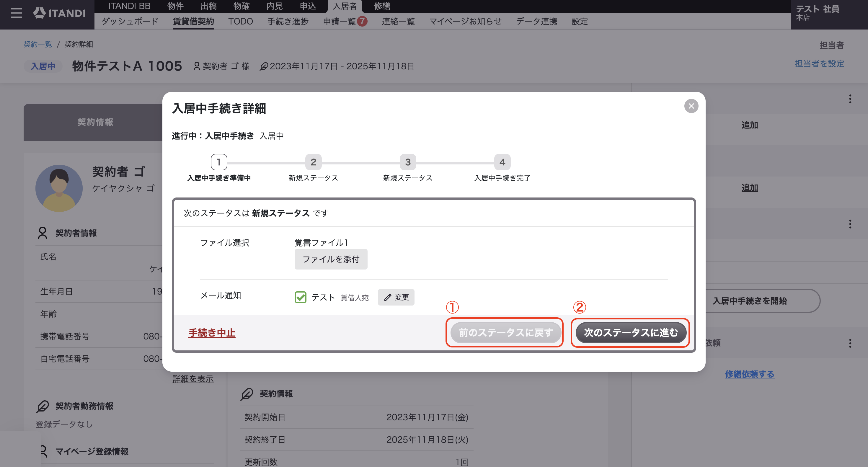
Task: Click person icon beside 契約者 ゴ 様
Action: [197, 66]
